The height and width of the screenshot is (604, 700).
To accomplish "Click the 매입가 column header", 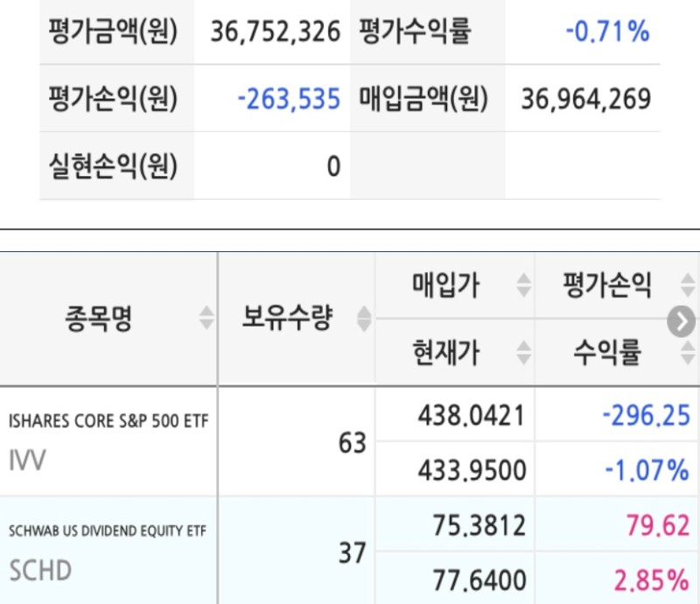I will [445, 285].
